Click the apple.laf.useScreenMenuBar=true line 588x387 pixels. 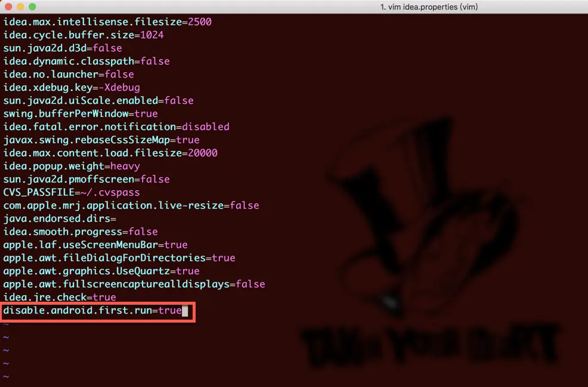click(x=95, y=245)
